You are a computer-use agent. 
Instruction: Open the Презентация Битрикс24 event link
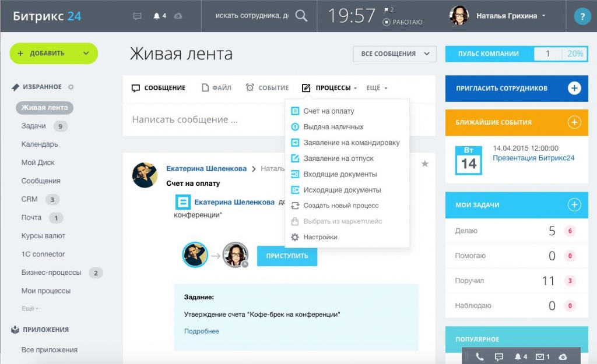(x=533, y=158)
